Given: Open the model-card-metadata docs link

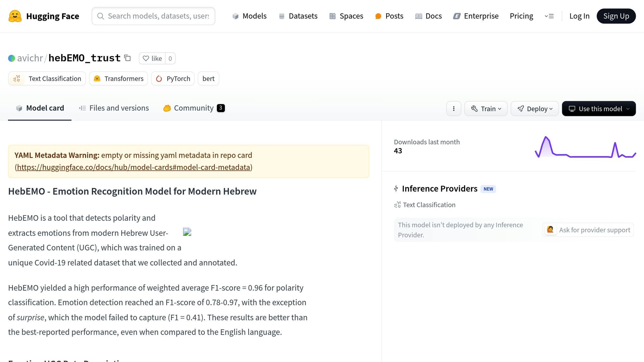Looking at the screenshot, I should coord(134,167).
